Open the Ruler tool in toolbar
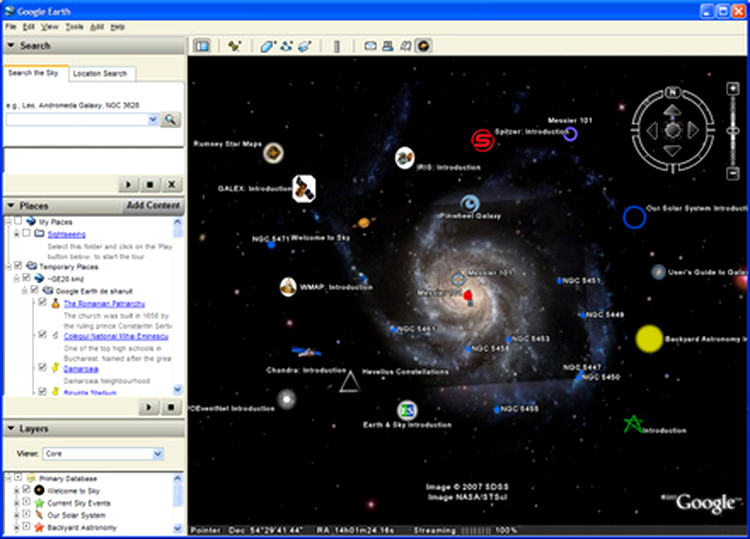The width and height of the screenshot is (750, 539). [x=337, y=46]
